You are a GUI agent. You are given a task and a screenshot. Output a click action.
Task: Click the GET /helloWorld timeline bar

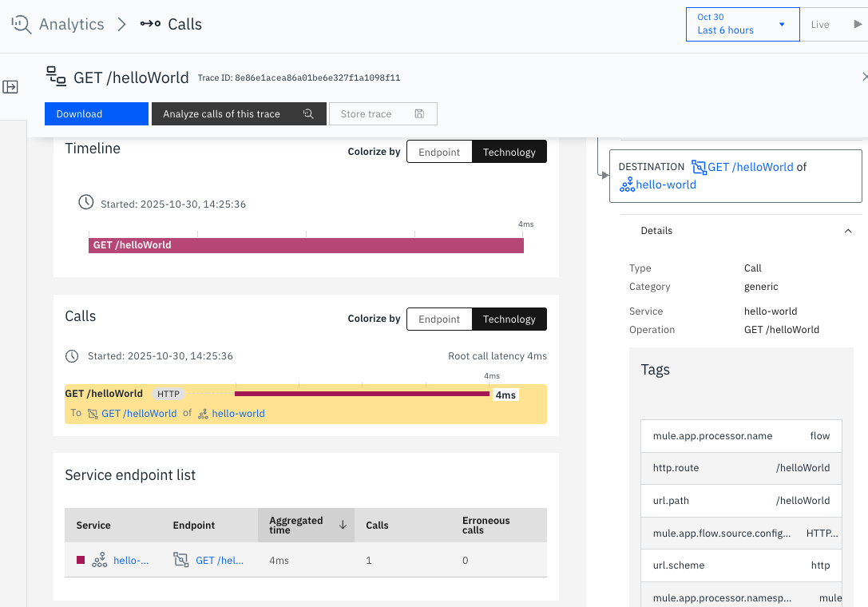tap(306, 245)
